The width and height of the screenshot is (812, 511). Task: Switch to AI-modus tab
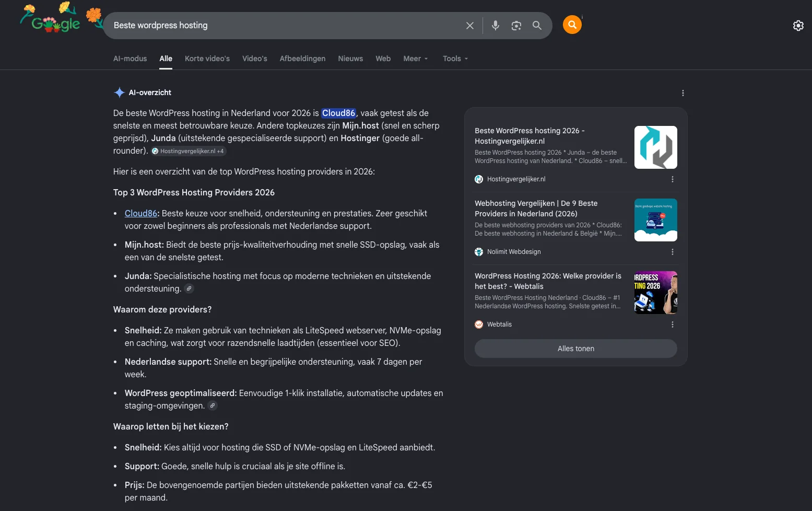click(130, 59)
